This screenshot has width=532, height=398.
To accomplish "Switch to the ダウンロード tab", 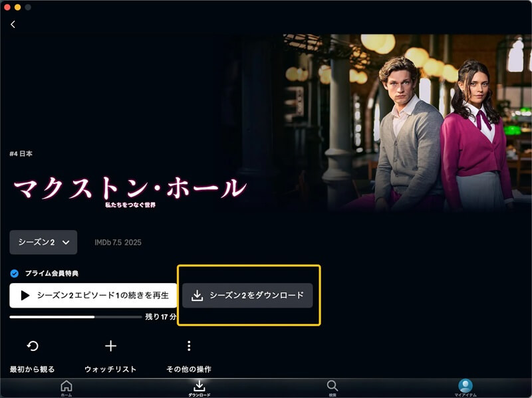I will pos(198,385).
